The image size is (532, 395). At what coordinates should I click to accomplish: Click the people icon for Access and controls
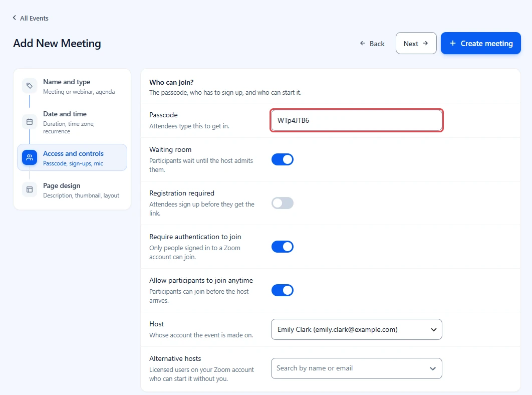coord(30,157)
